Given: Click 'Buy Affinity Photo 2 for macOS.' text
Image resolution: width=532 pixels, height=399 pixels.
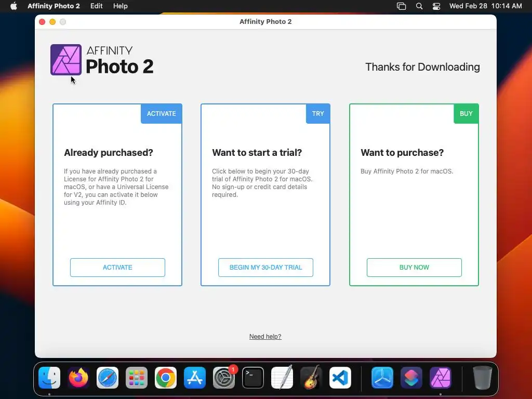Looking at the screenshot, I should coord(407,171).
